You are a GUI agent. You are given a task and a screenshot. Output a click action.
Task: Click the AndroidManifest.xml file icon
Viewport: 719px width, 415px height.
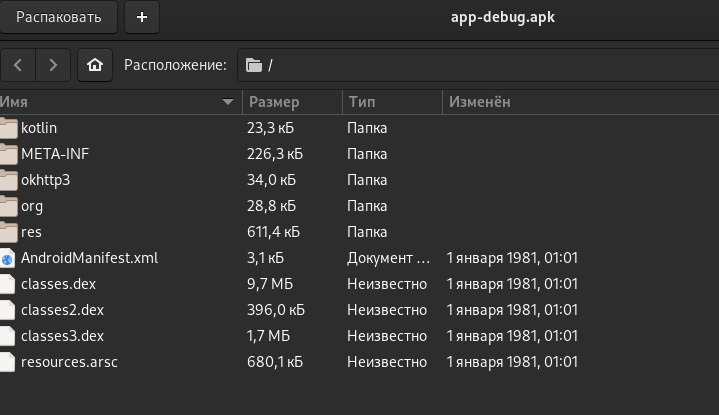7,258
